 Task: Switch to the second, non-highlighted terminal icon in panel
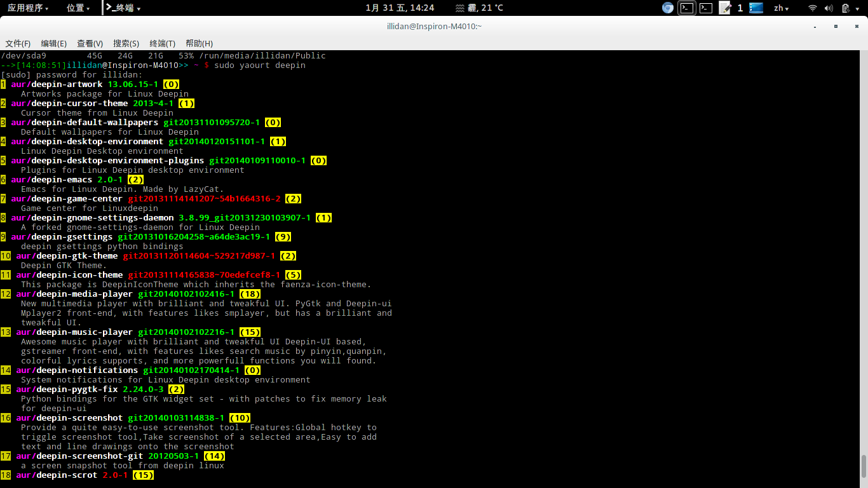(706, 8)
